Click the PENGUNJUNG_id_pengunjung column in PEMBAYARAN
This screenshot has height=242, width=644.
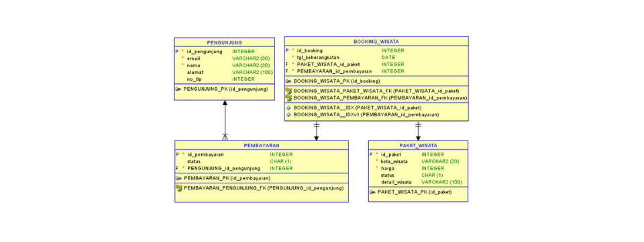[262, 168]
